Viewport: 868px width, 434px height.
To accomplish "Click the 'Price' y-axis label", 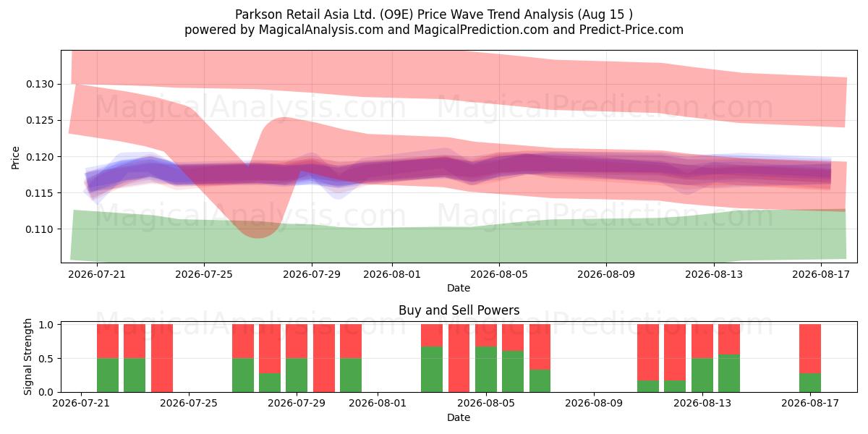I will (16, 157).
